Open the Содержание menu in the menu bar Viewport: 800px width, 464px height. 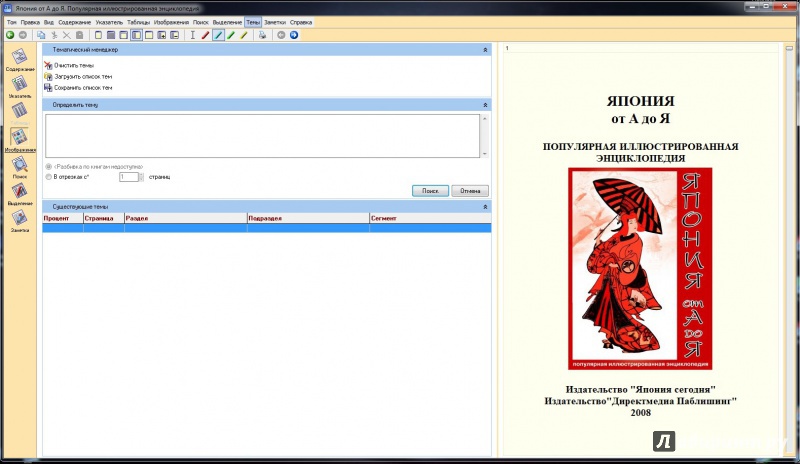[x=74, y=22]
